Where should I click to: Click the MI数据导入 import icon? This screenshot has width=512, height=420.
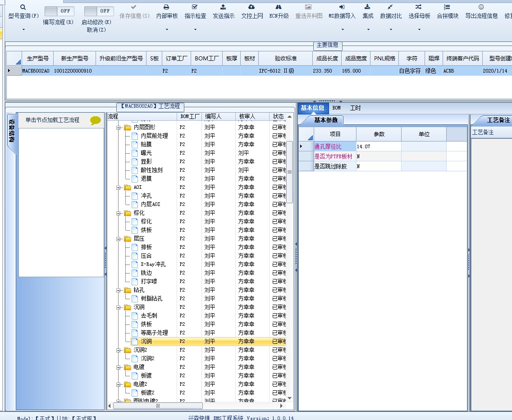pos(342,7)
